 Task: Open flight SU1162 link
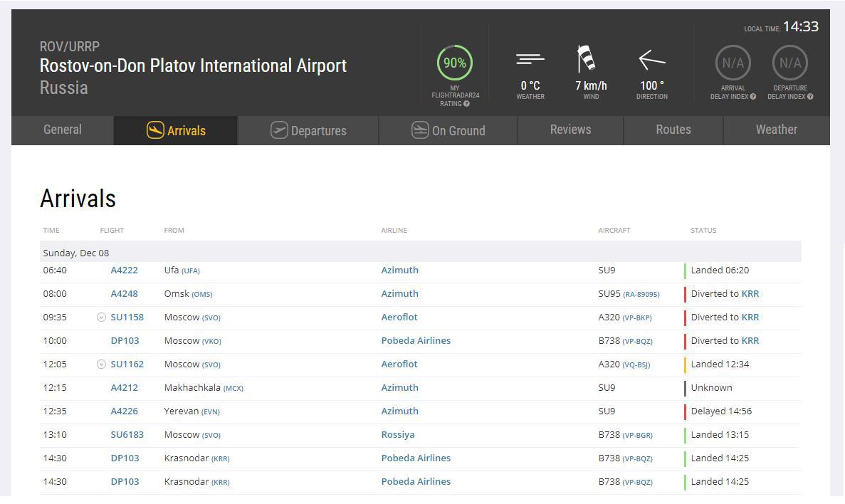coord(127,364)
